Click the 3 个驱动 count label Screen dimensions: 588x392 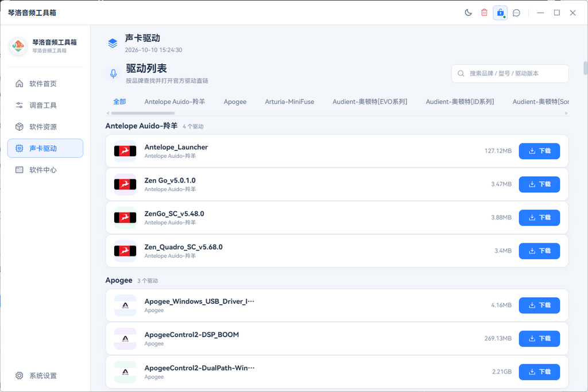tap(148, 281)
